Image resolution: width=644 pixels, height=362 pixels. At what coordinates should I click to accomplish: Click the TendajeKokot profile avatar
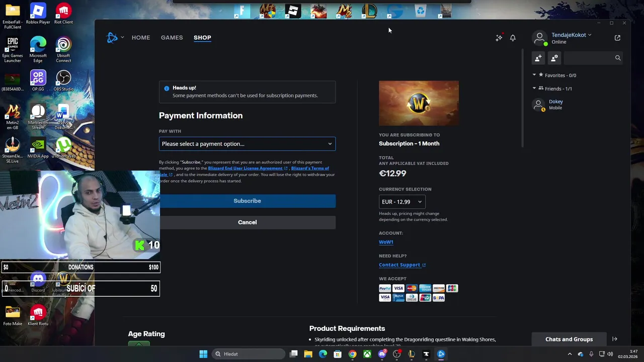click(x=540, y=38)
